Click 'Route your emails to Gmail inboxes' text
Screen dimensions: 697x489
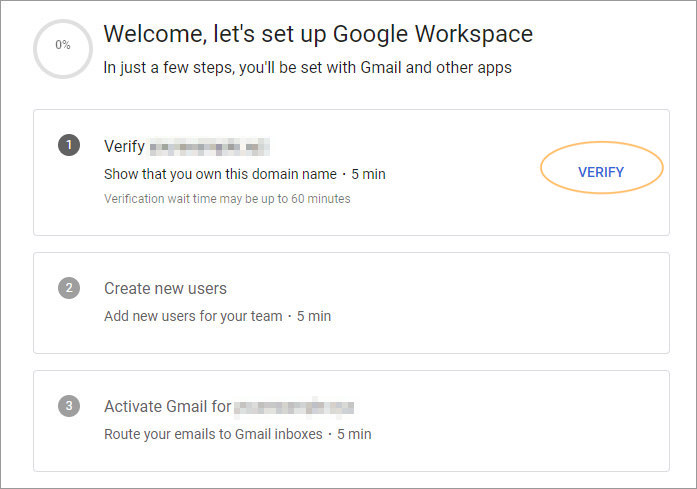[x=213, y=434]
